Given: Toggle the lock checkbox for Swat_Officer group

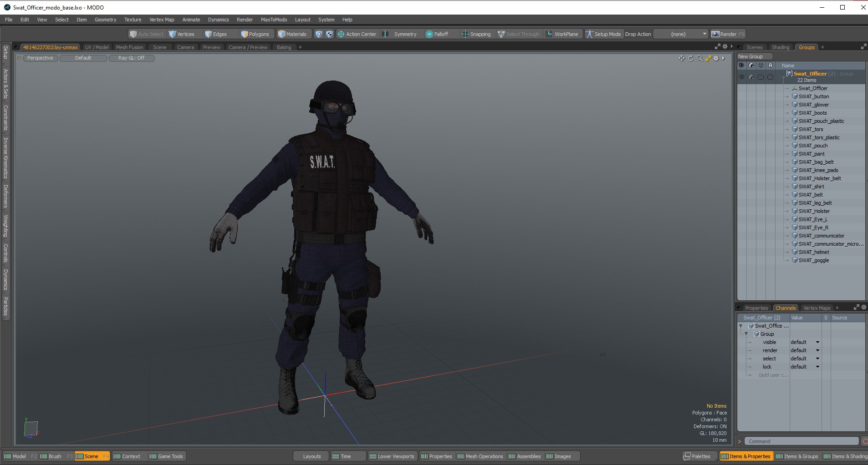Looking at the screenshot, I should pos(770,77).
